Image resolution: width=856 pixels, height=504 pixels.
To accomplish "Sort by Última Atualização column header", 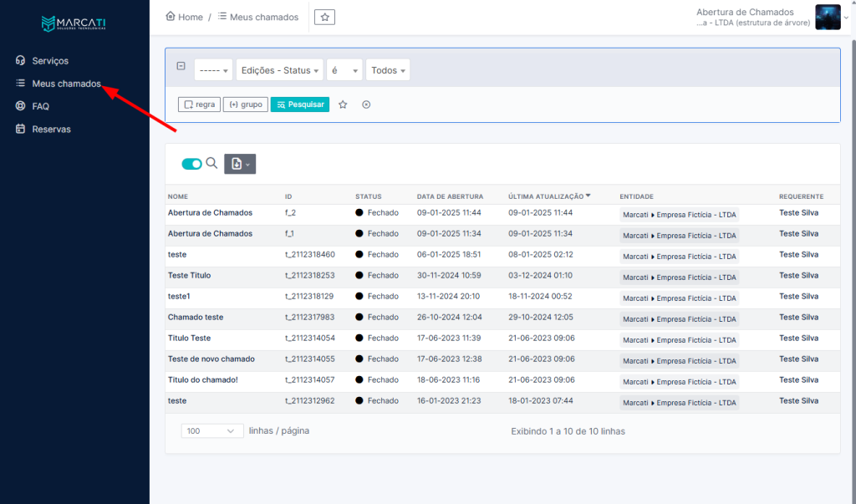I will click(x=546, y=196).
